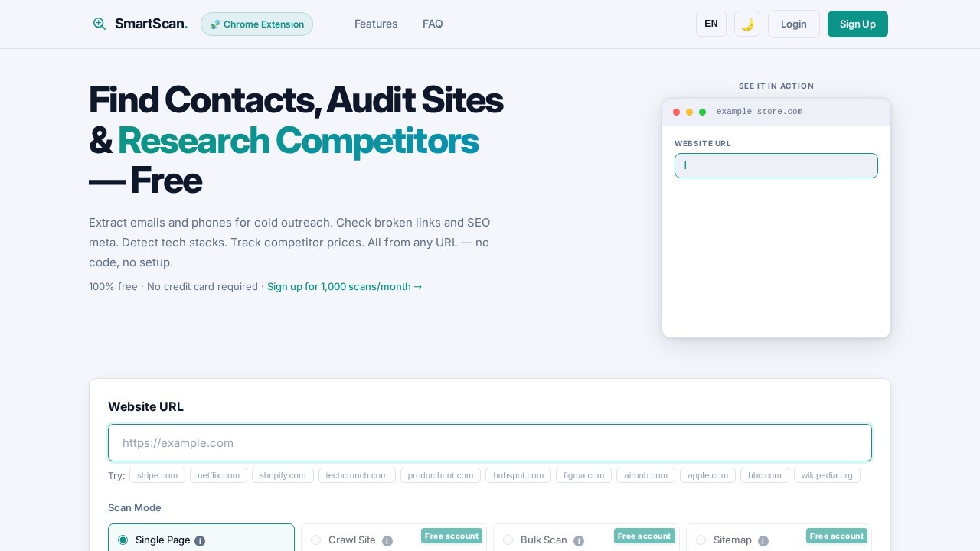Try the stripe.com example
The width and height of the screenshot is (980, 551).
[x=157, y=475]
